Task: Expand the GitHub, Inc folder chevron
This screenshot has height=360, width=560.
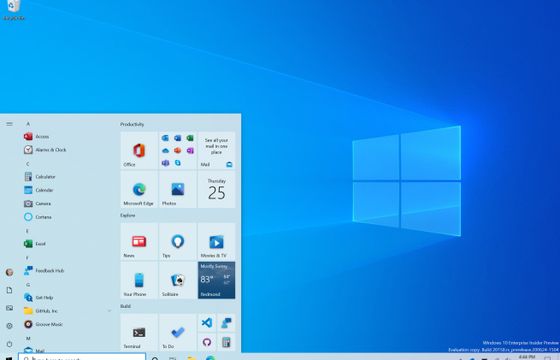Action: click(x=109, y=311)
